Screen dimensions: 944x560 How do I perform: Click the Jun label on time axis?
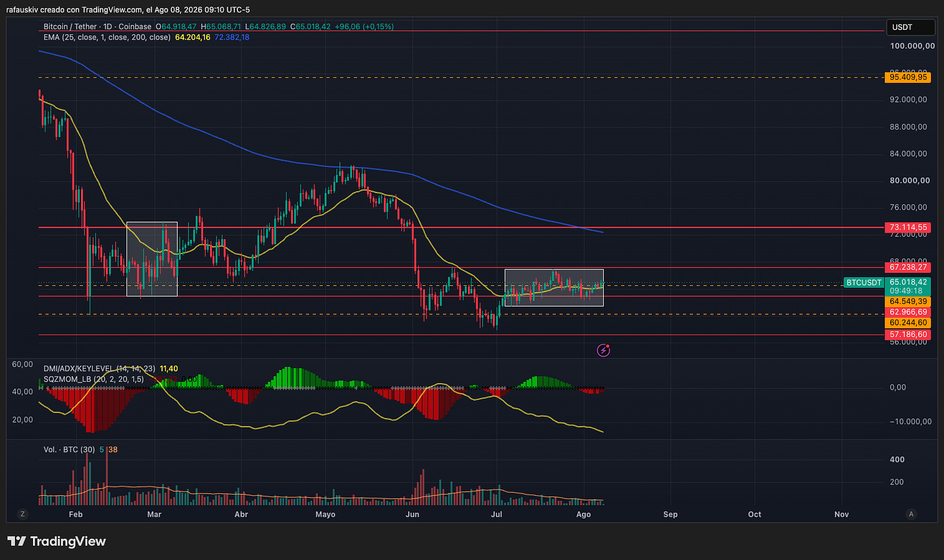tap(412, 514)
